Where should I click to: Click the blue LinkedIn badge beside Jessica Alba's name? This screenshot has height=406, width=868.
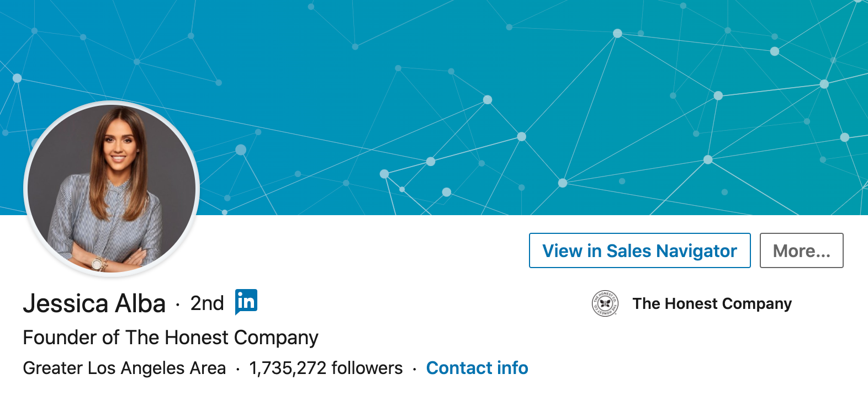(245, 302)
